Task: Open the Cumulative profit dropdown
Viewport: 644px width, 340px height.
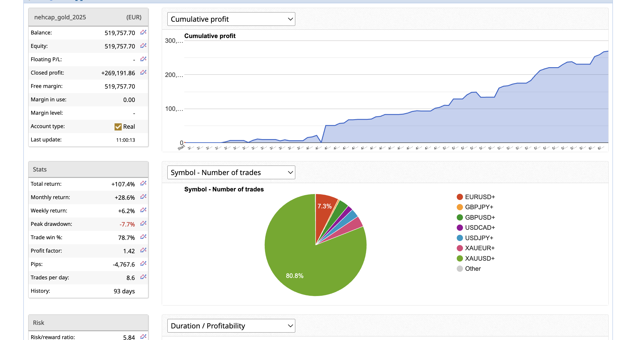Action: click(x=231, y=19)
